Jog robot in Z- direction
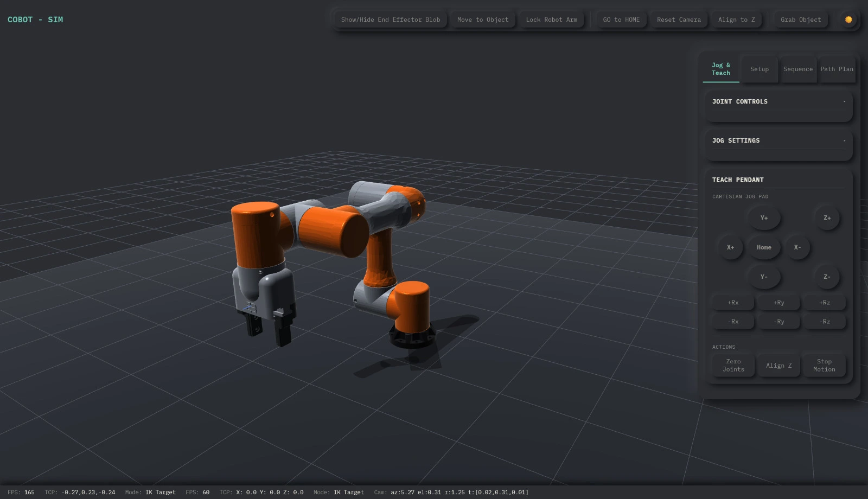 (827, 277)
